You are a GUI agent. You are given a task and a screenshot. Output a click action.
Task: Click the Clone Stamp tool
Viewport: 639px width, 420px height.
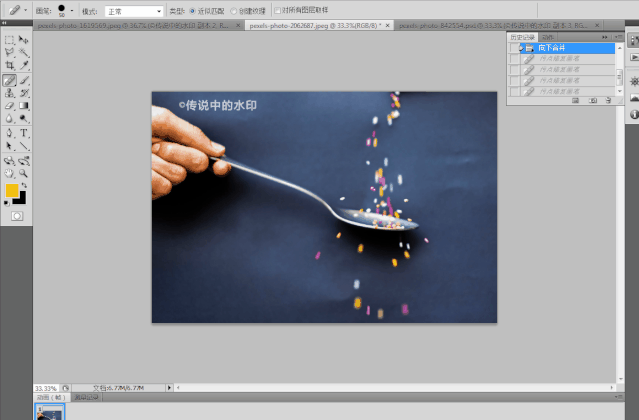(9, 92)
